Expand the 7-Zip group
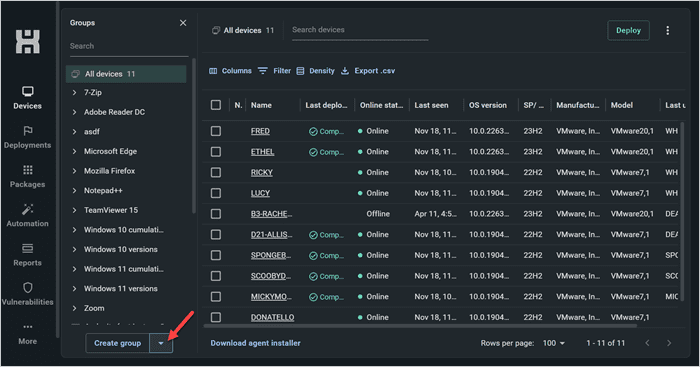The height and width of the screenshot is (367, 700). click(74, 92)
